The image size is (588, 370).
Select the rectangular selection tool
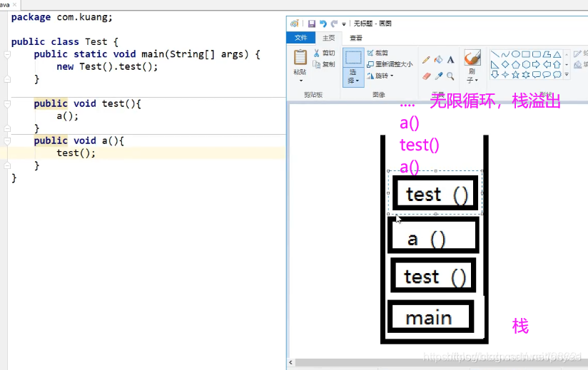pyautogui.click(x=353, y=58)
